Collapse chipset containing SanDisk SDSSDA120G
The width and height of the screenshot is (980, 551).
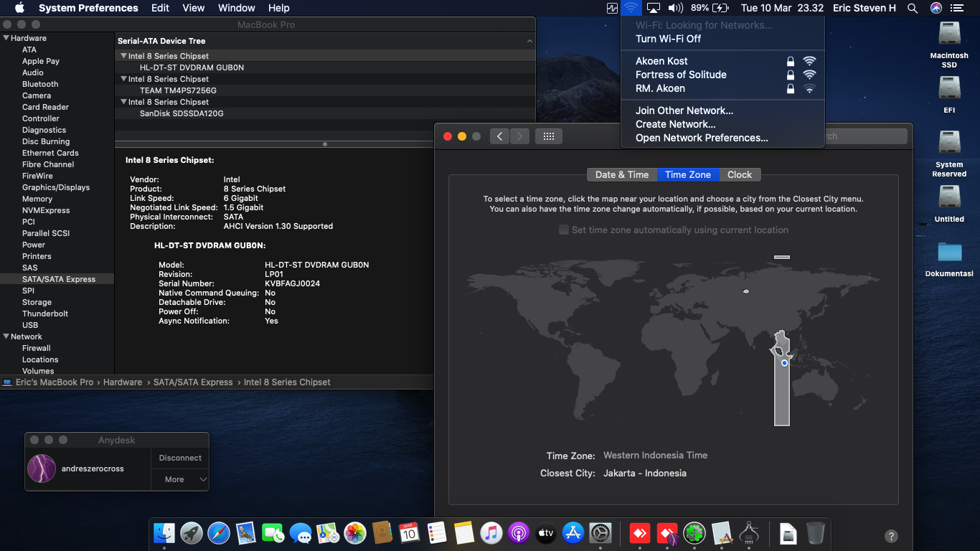pos(123,102)
